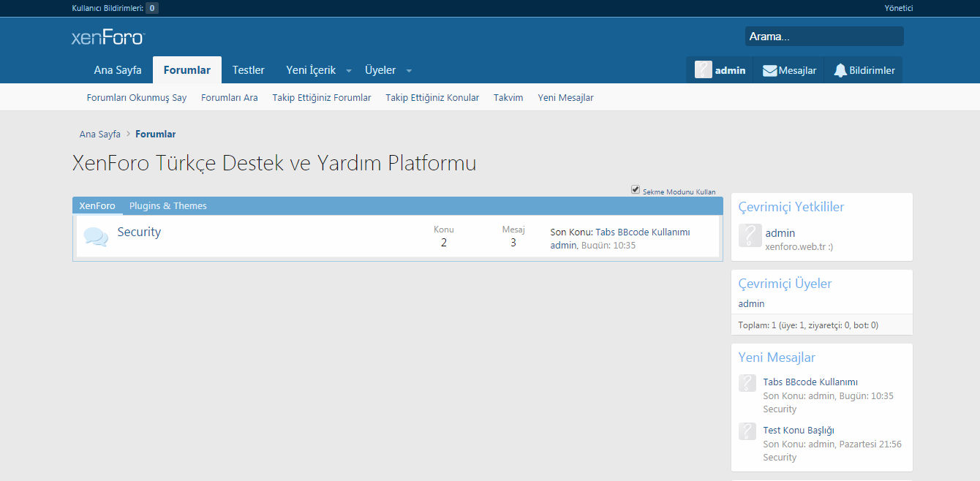Open Takip Ettiğiniz Forumlar
This screenshot has height=481, width=980.
click(322, 97)
